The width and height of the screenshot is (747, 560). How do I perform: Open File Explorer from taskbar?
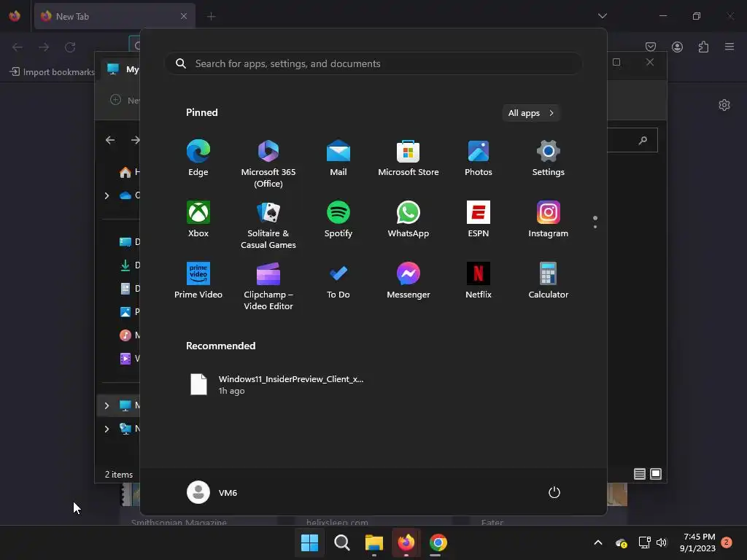click(374, 542)
